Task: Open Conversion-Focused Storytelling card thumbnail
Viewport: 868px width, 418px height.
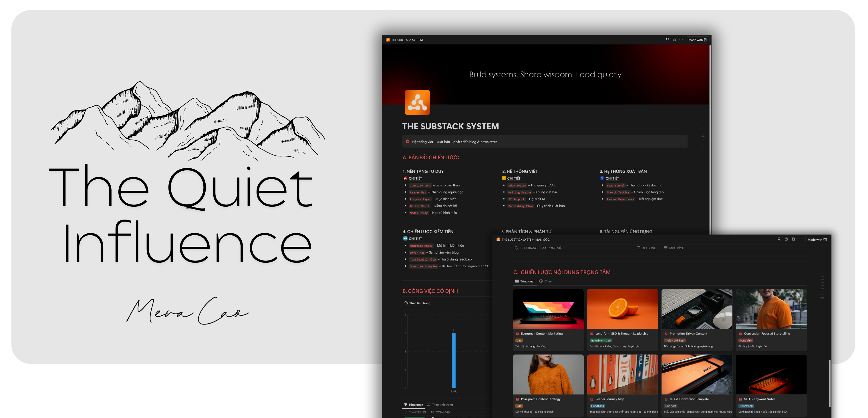Action: [x=771, y=309]
